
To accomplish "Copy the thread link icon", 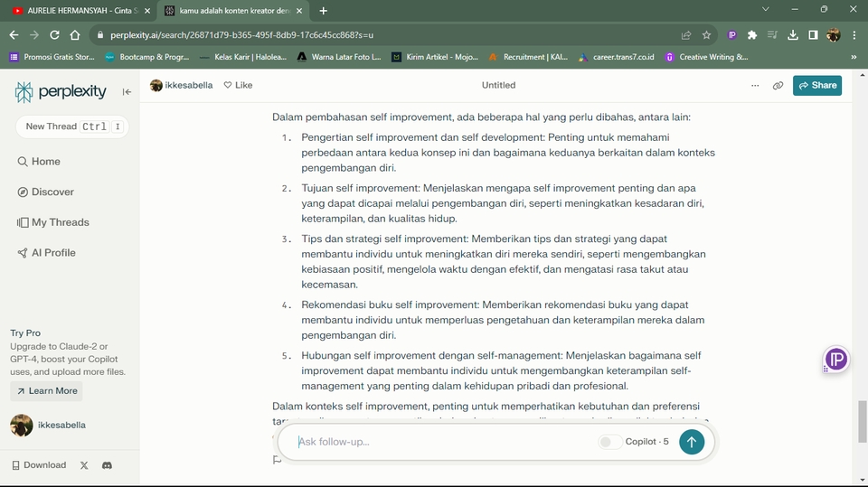I will point(778,85).
